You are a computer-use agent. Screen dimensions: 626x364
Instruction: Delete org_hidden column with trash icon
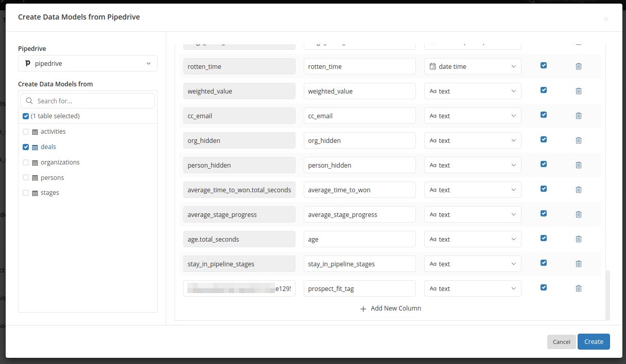pos(578,140)
